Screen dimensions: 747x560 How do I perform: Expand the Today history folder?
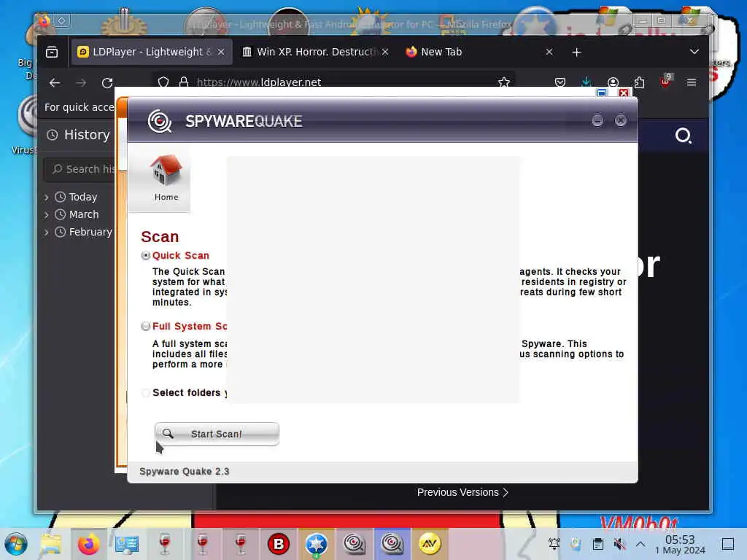coord(46,197)
